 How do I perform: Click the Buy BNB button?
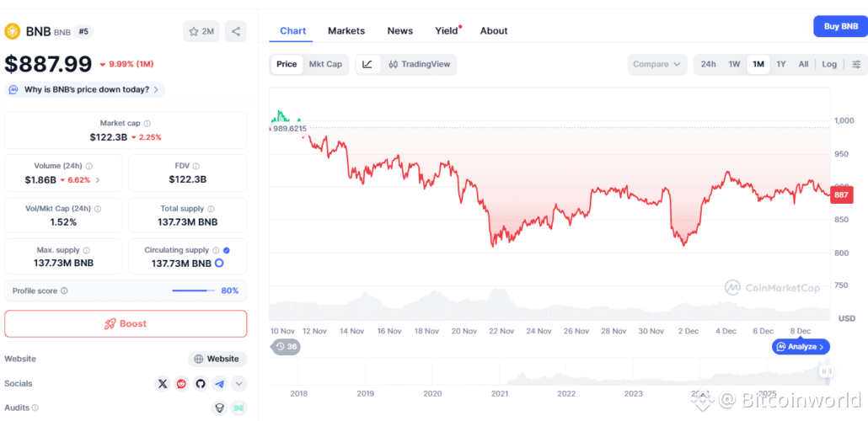(841, 26)
